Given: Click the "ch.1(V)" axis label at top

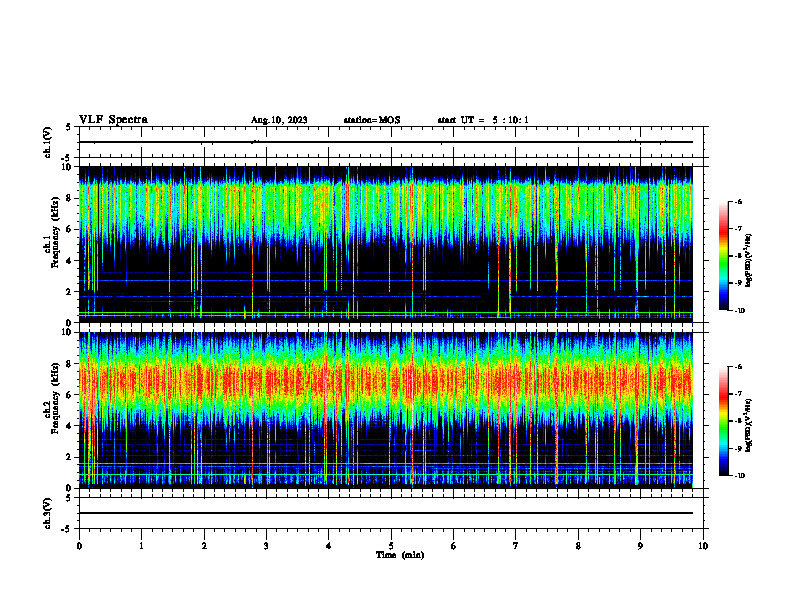Looking at the screenshot, I should pos(48,142).
